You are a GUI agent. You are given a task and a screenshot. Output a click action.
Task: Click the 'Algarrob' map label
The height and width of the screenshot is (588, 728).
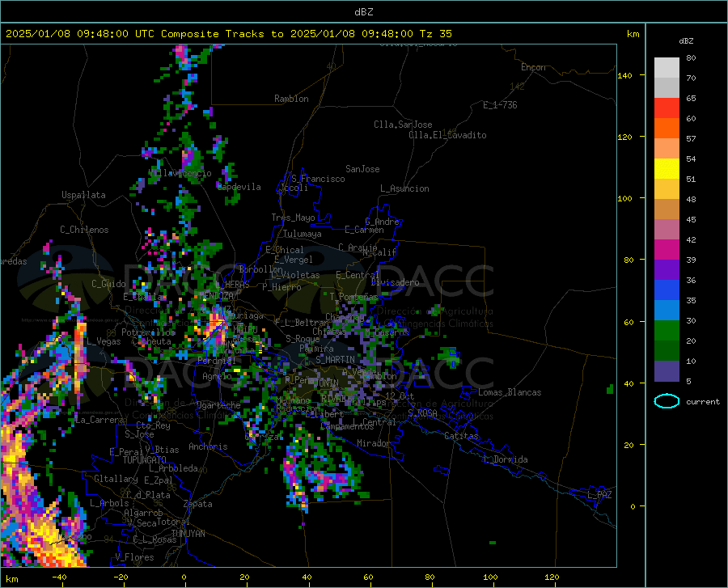(143, 513)
